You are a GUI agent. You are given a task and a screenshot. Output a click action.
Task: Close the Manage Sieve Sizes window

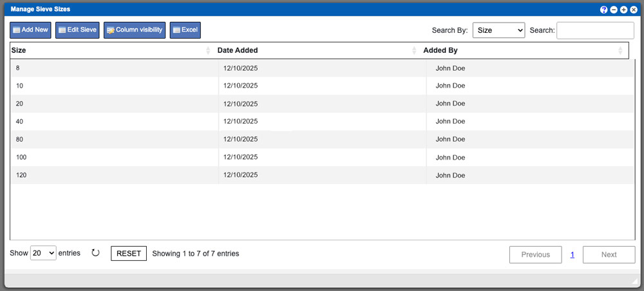tap(634, 10)
